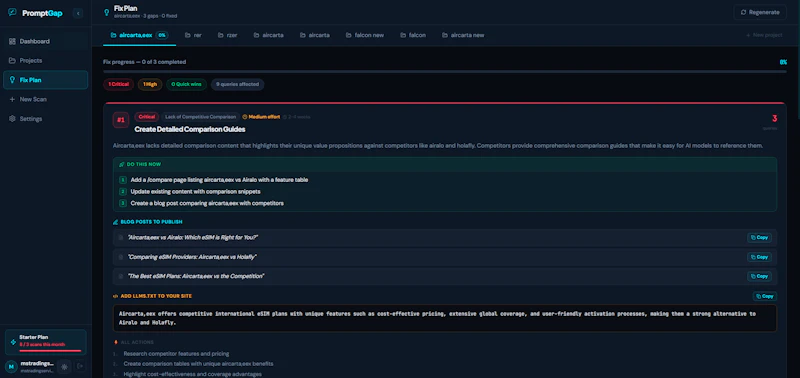The image size is (800, 378).
Task: Click the cyan 0% progress percentage text
Action: pos(783,62)
